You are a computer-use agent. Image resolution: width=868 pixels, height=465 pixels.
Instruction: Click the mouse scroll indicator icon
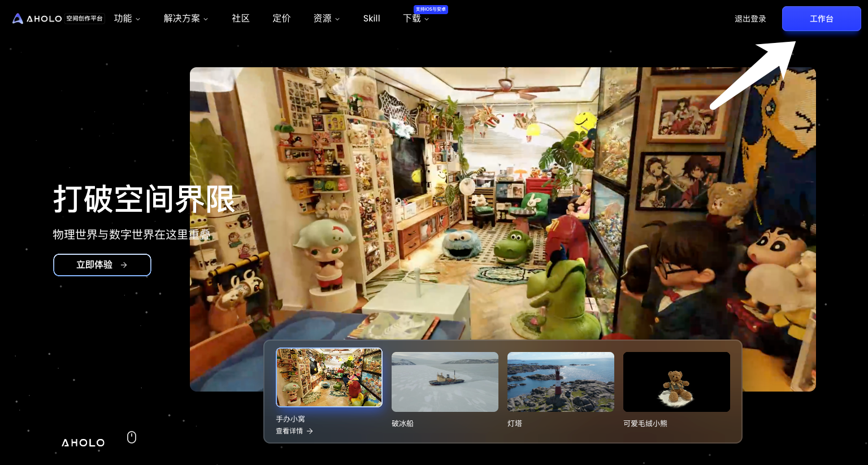132,437
